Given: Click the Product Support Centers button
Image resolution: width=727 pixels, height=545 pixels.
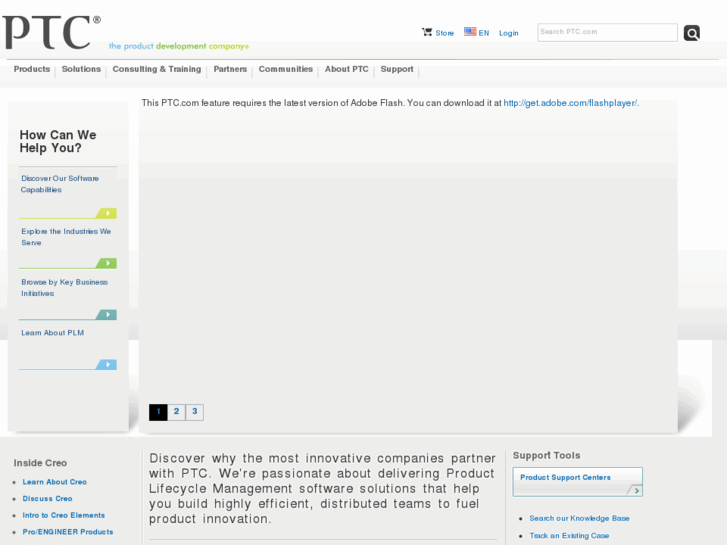Looking at the screenshot, I should pyautogui.click(x=578, y=482).
